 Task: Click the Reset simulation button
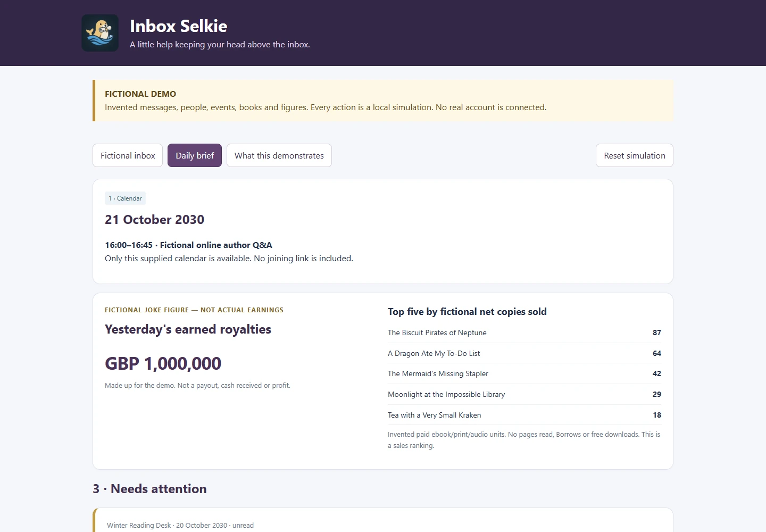635,155
